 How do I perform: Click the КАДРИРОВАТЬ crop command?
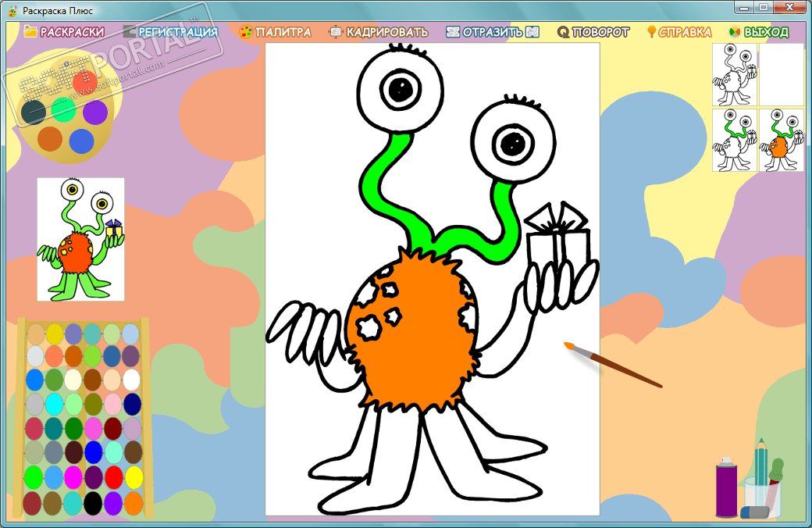[x=379, y=32]
